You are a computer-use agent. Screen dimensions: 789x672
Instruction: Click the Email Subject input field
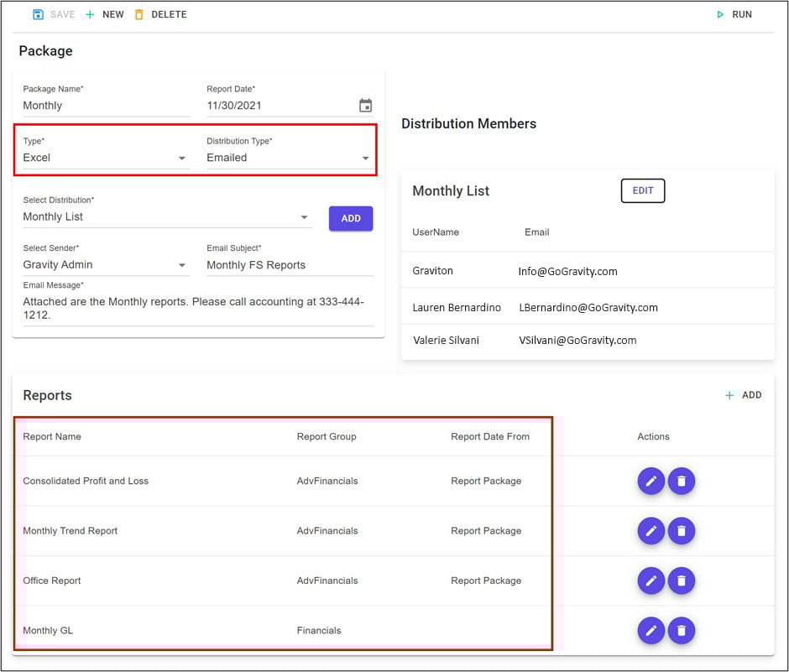pos(290,265)
